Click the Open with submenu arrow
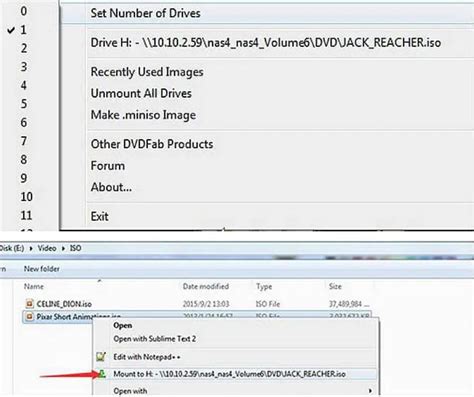474x397 pixels. pos(371,391)
